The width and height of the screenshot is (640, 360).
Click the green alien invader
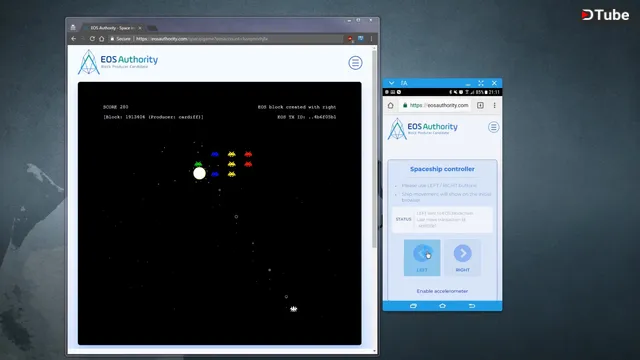pyautogui.click(x=198, y=164)
